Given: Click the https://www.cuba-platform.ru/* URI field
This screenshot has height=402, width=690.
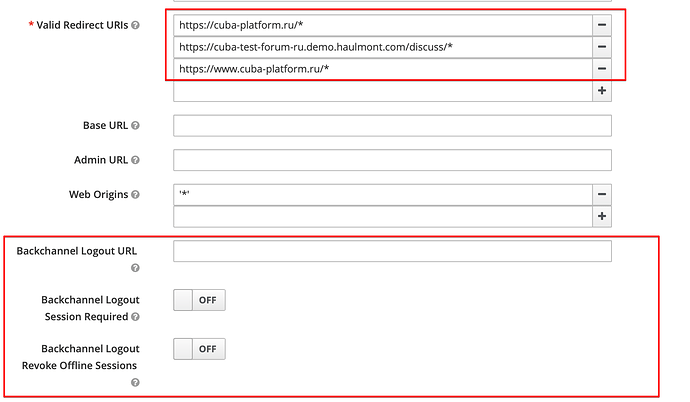Looking at the screenshot, I should click(x=383, y=69).
